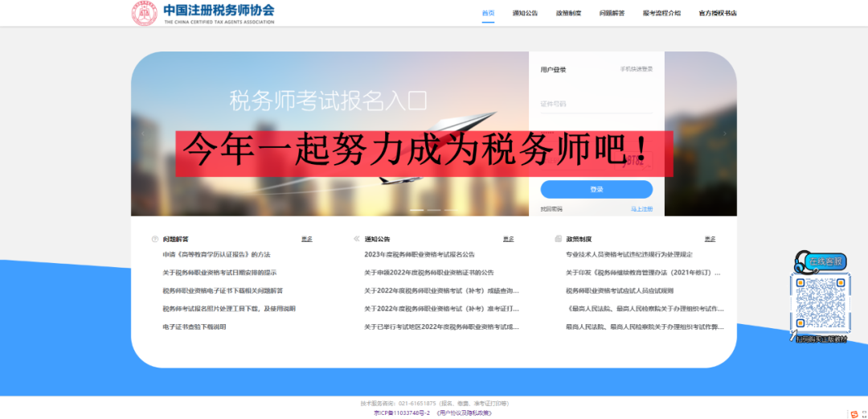This screenshot has width=868, height=419.
Task: Open 更多 for the 问题解答 section
Action: click(307, 239)
